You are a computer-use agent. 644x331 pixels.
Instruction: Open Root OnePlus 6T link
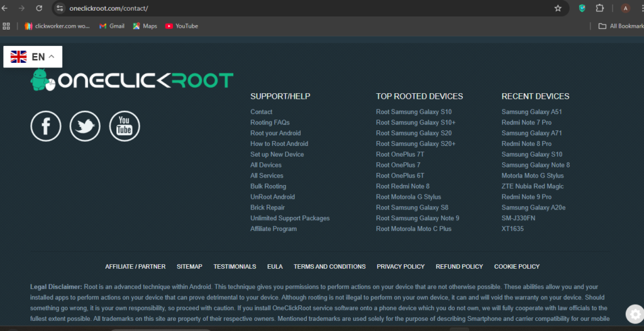click(x=400, y=176)
